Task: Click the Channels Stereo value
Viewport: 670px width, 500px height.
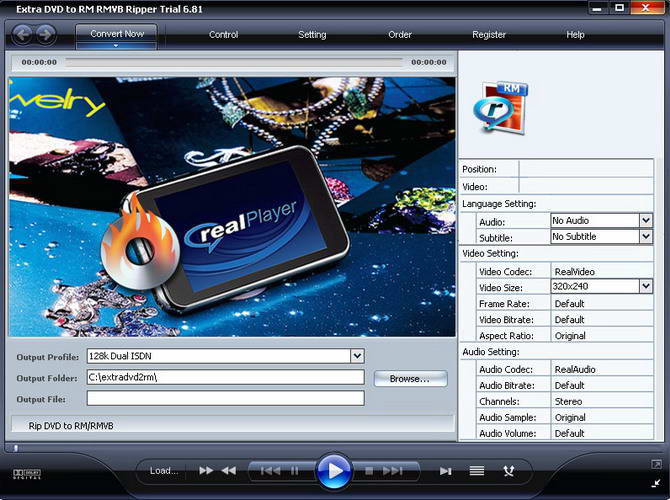Action: [568, 402]
